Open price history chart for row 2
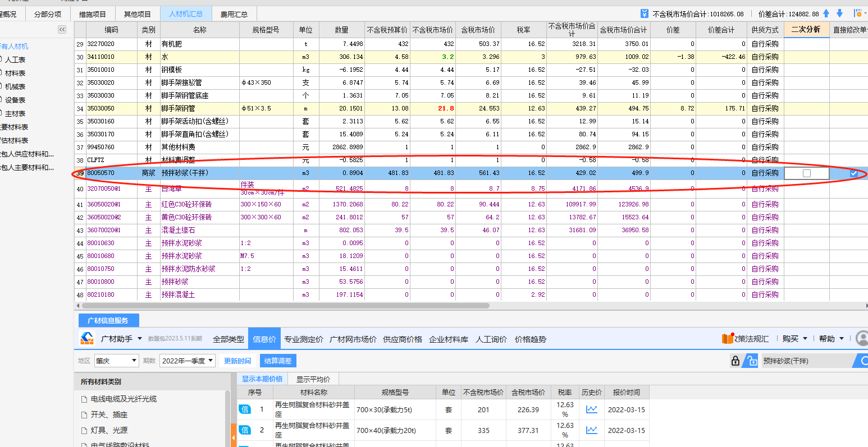868x447 pixels. [592, 430]
